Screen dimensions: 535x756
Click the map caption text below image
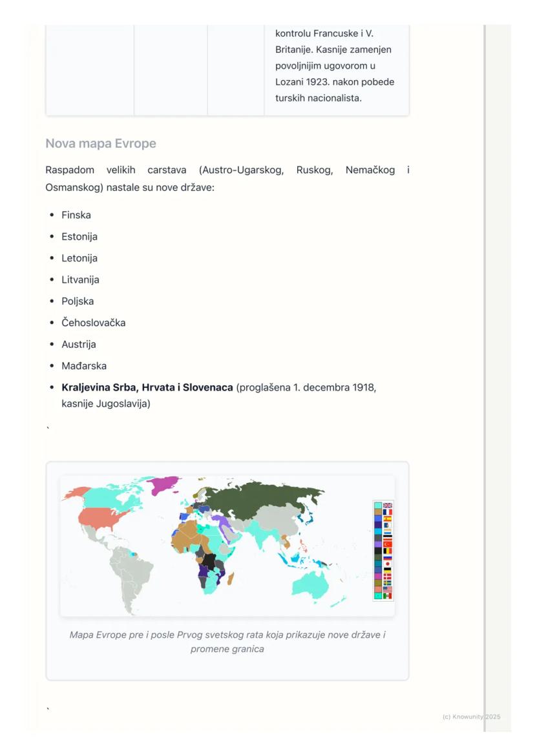click(227, 642)
